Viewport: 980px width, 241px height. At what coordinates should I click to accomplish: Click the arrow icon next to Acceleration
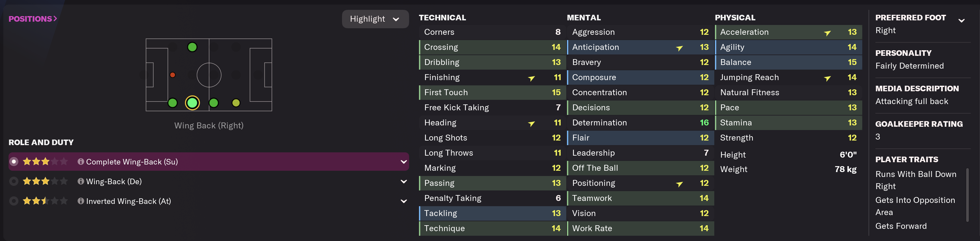point(827,33)
